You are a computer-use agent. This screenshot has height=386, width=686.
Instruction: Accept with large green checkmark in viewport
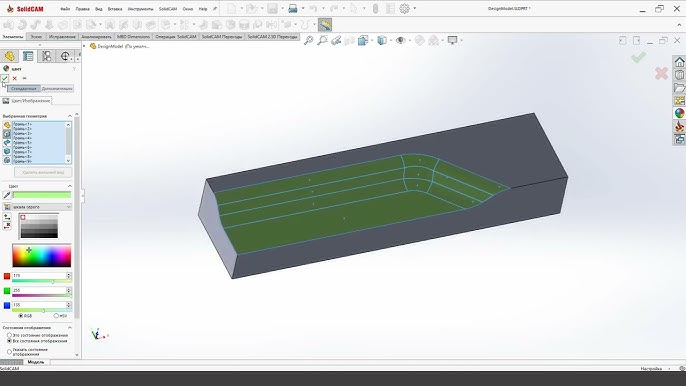click(638, 57)
